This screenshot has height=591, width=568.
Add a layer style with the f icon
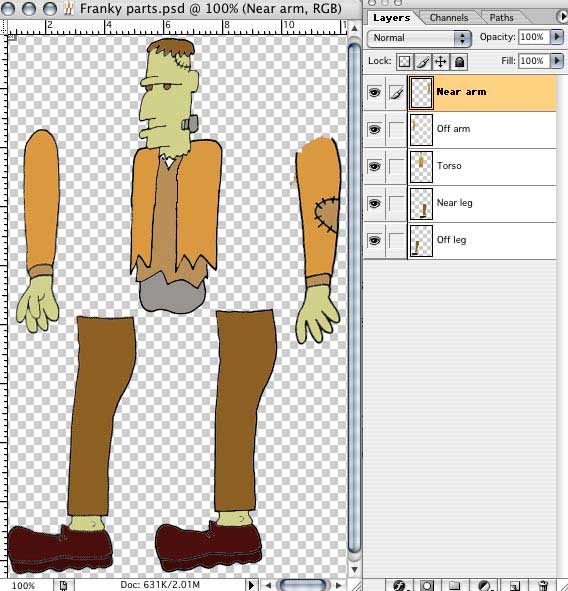tap(399, 585)
